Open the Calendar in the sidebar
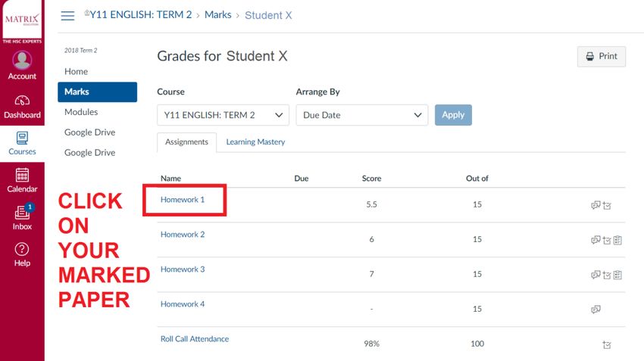 coord(22,180)
